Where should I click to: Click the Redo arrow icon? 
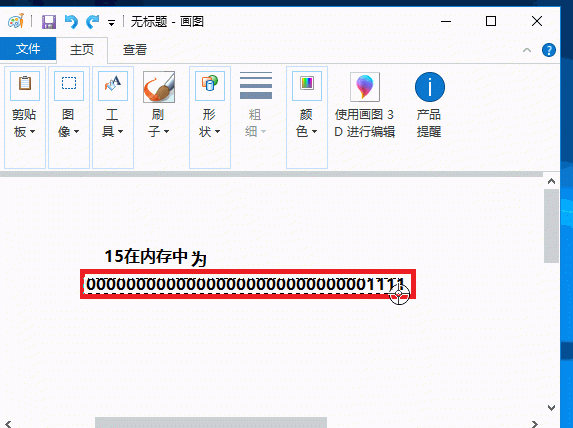tap(92, 22)
